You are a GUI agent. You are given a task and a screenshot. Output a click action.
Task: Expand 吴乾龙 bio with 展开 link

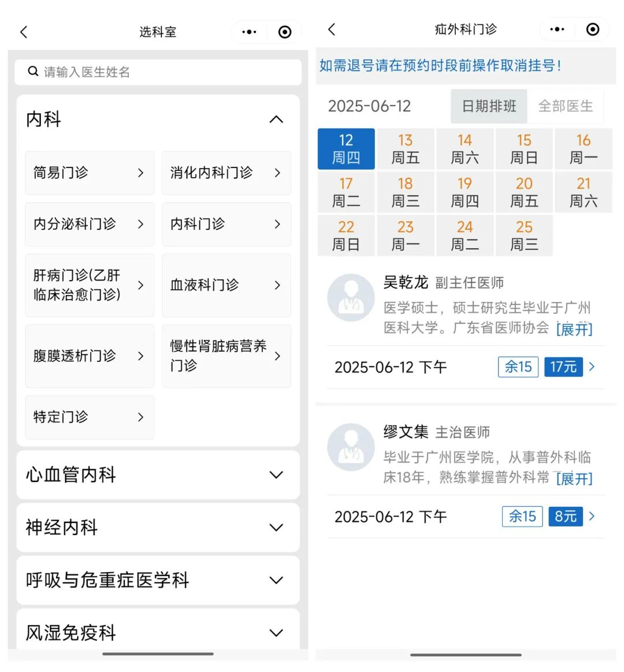[x=574, y=329]
